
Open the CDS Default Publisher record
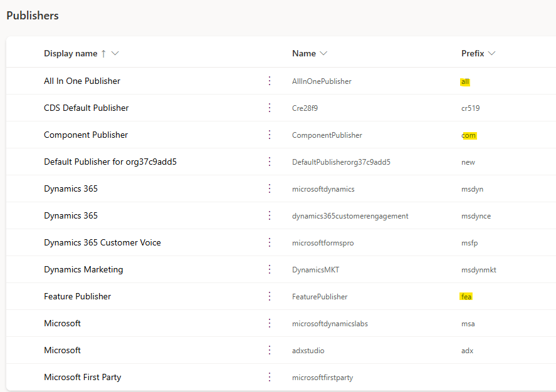(x=86, y=108)
